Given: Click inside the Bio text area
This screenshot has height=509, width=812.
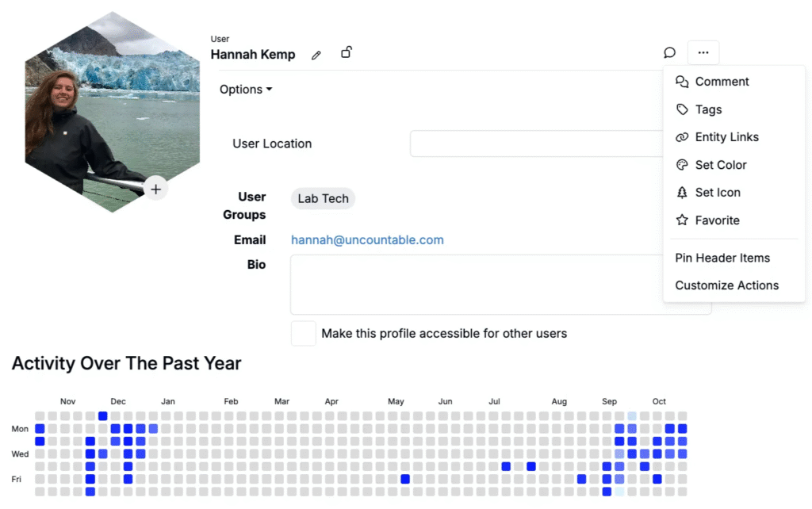Looking at the screenshot, I should [476, 285].
